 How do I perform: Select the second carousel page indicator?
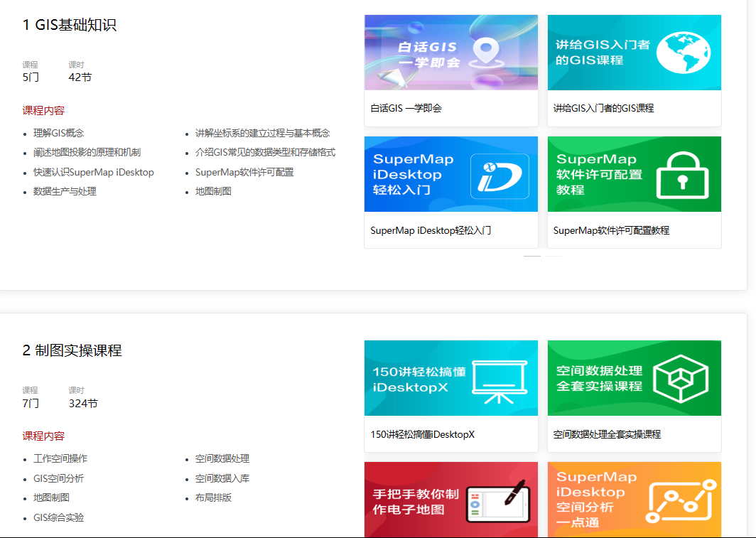click(x=553, y=256)
